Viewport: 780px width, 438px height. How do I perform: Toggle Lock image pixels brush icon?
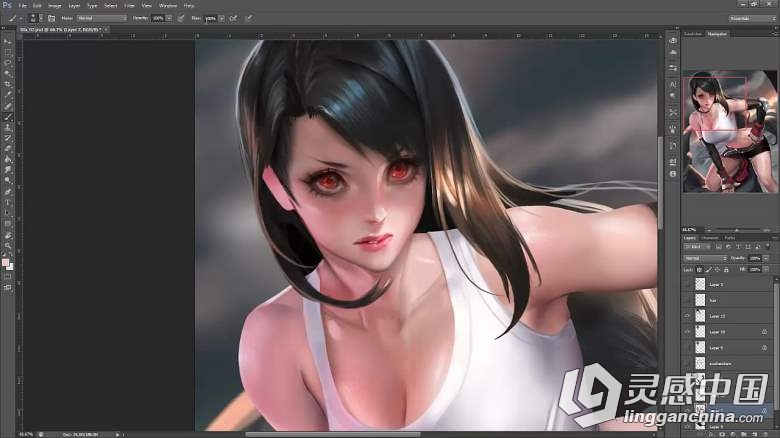708,270
